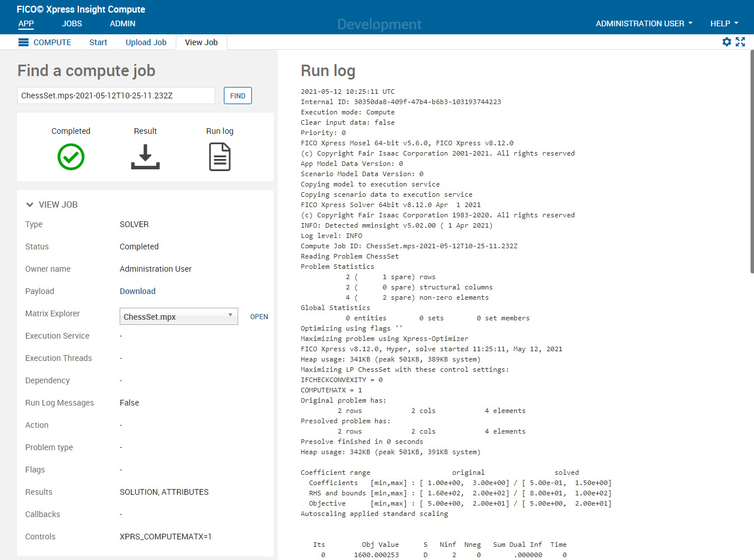The width and height of the screenshot is (754, 560).
Task: Open the Run log document icon
Action: [x=220, y=157]
